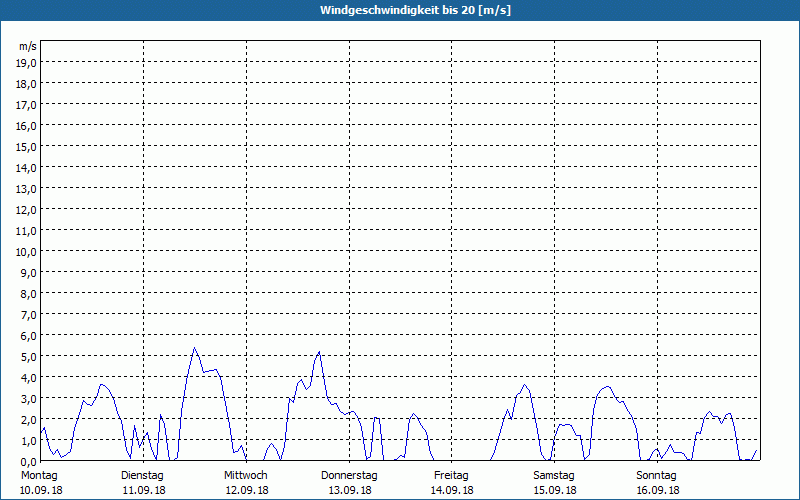Click the 'Freitag' day label
This screenshot has width=800, height=500.
[451, 476]
